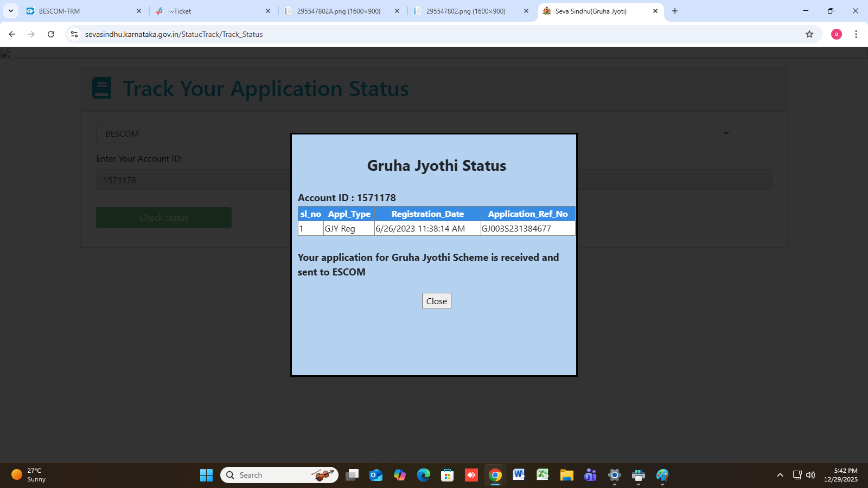Viewport: 868px width, 488px height.
Task: Reload the page with the refresh icon
Action: click(51, 34)
